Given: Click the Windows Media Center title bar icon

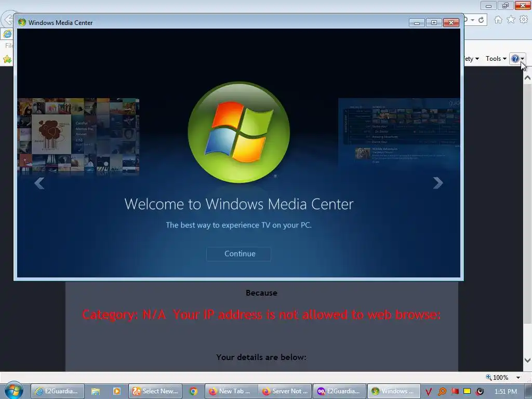Looking at the screenshot, I should (x=22, y=22).
